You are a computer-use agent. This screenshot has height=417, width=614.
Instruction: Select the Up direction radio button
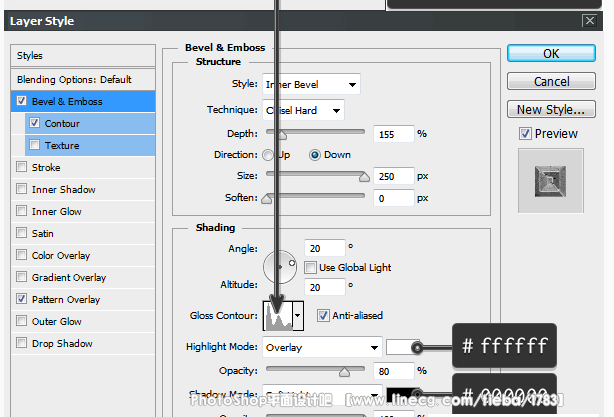(268, 155)
